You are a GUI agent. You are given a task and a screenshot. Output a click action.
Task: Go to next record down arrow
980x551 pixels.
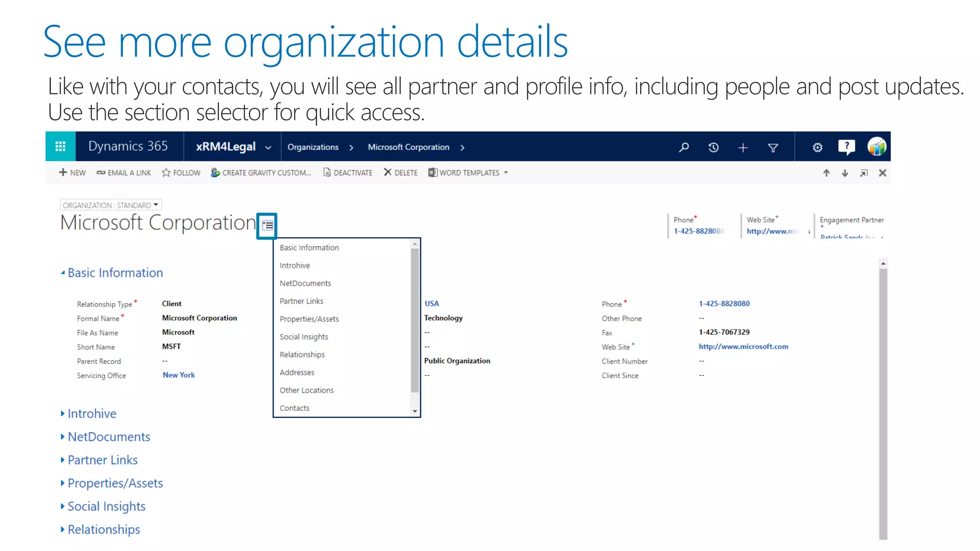pyautogui.click(x=845, y=173)
